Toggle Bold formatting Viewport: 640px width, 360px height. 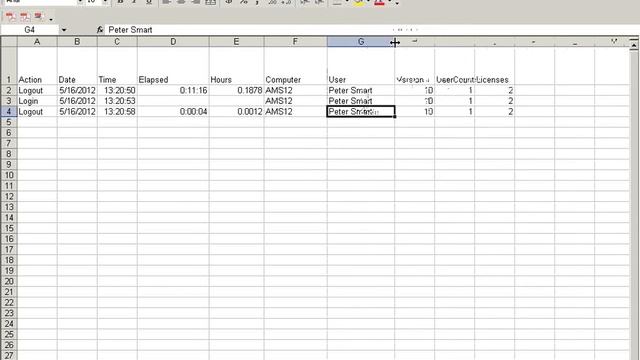pos(120,2)
